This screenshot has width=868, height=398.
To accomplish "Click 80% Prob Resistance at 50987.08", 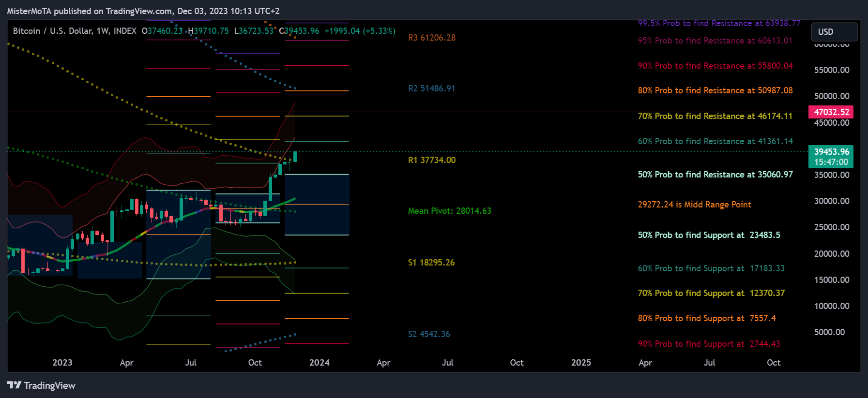I will click(x=716, y=90).
